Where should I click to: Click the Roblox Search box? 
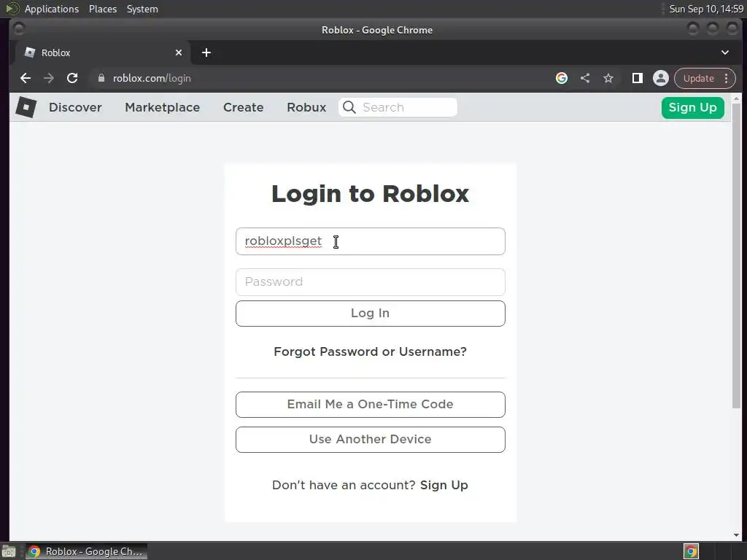398,107
